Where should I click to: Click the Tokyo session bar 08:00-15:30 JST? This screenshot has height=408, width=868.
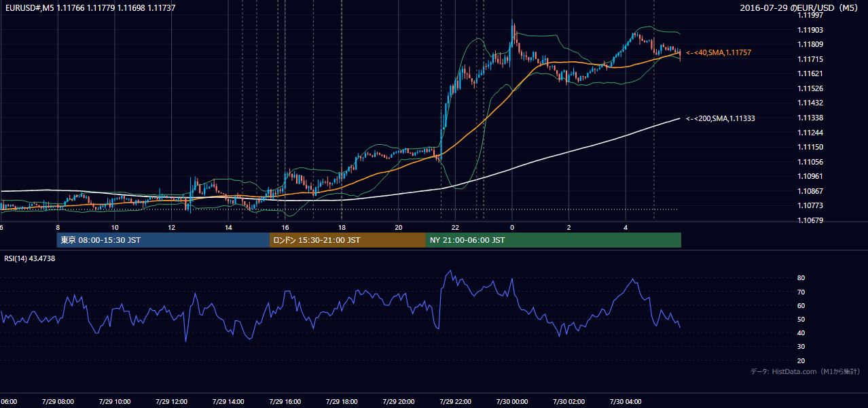click(163, 240)
